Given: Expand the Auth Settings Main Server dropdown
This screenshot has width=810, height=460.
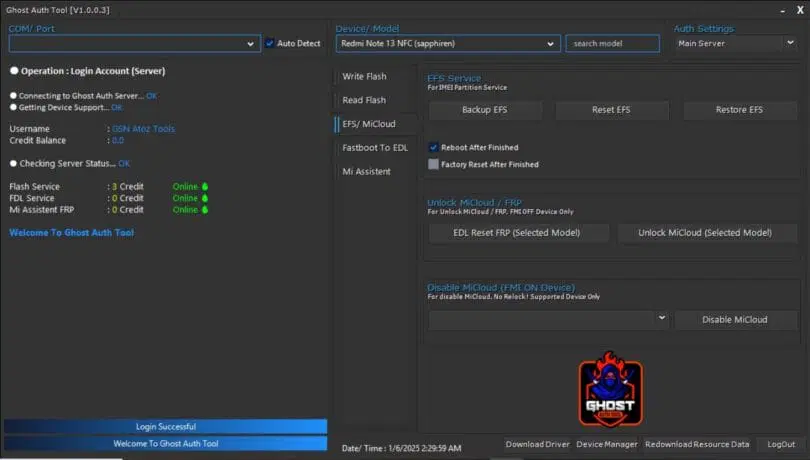Looking at the screenshot, I should coord(736,43).
